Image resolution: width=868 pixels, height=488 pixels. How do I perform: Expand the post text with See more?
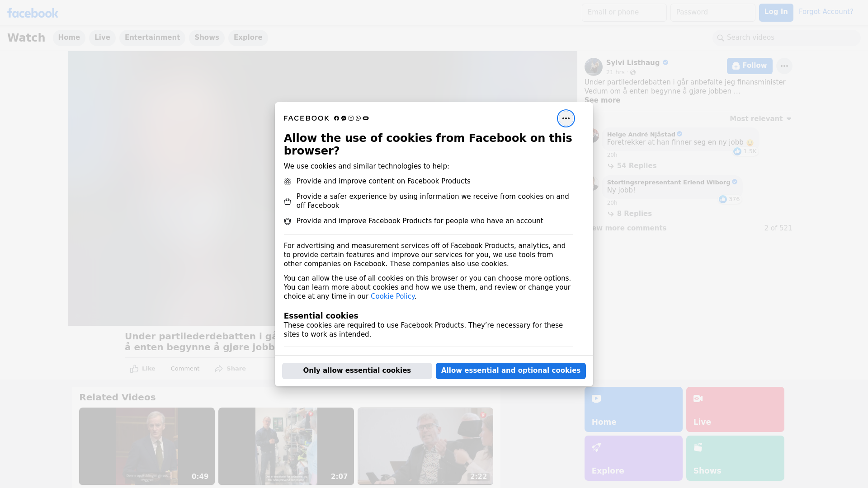[602, 100]
